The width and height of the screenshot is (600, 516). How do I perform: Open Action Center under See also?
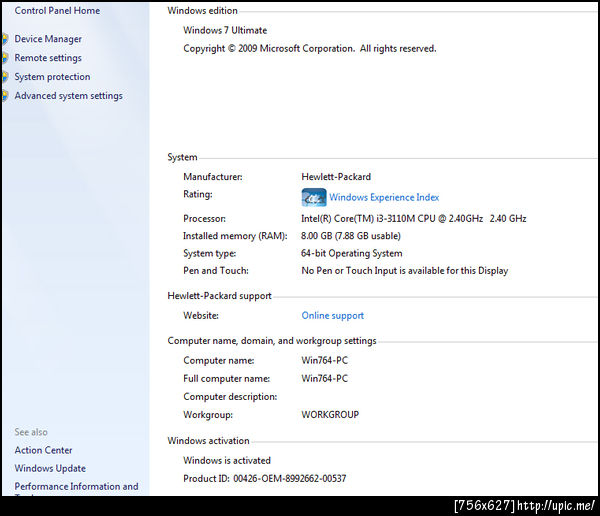[x=43, y=451]
